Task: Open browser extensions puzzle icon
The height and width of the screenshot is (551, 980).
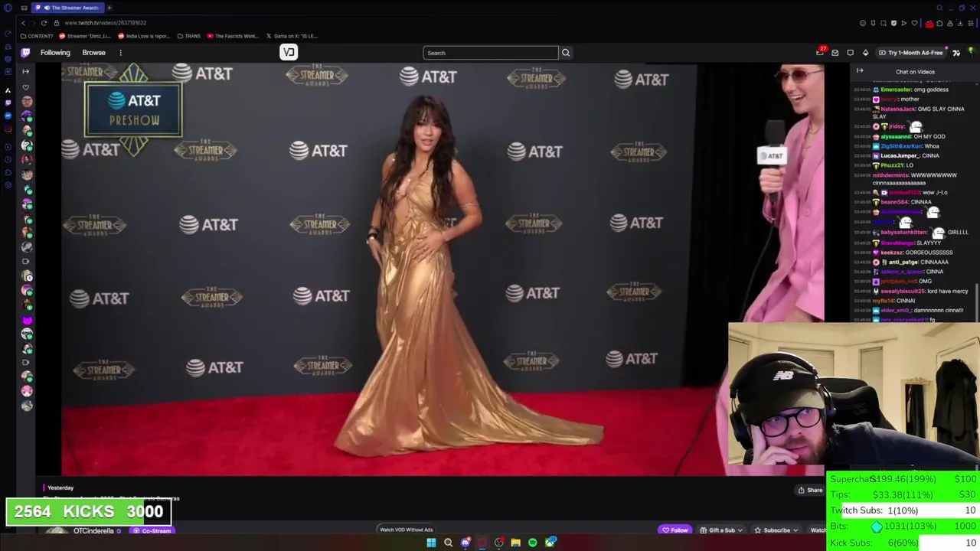Action: coord(939,23)
